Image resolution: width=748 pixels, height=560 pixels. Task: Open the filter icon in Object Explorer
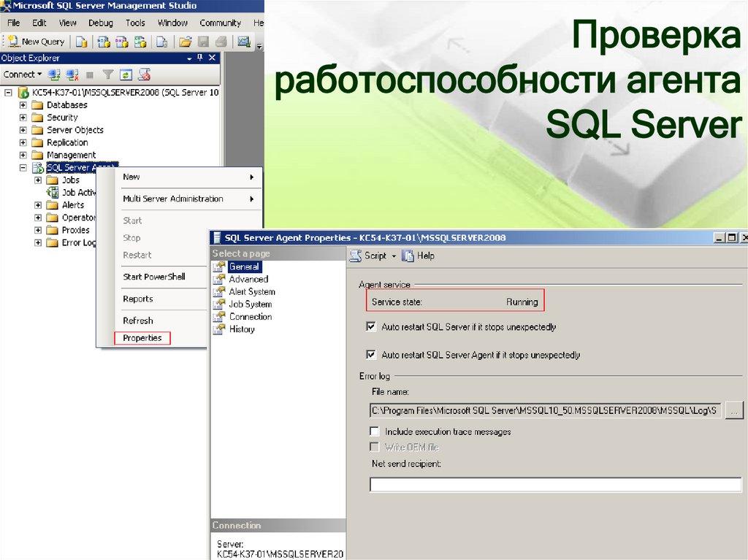pos(109,72)
